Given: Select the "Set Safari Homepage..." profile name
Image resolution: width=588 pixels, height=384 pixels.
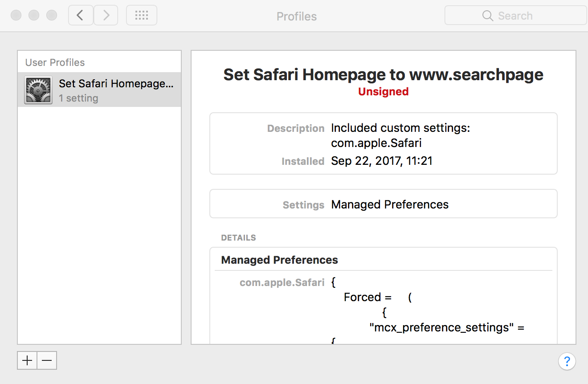Looking at the screenshot, I should [116, 84].
